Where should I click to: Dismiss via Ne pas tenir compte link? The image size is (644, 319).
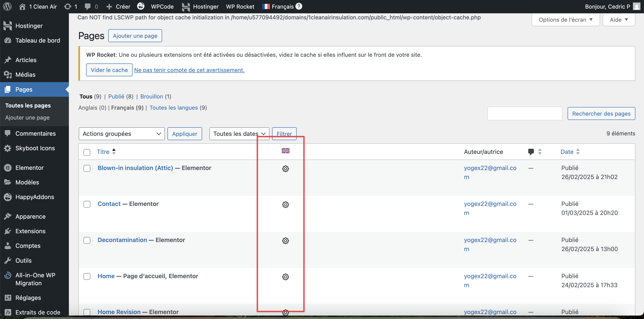pos(189,70)
